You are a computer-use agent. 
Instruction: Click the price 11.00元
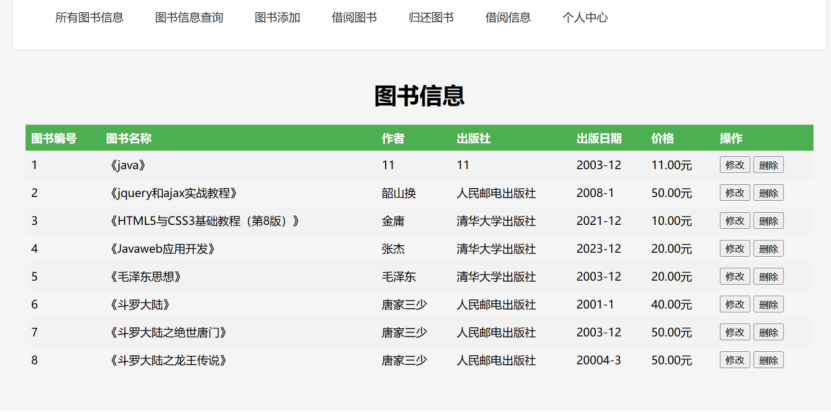coord(671,165)
